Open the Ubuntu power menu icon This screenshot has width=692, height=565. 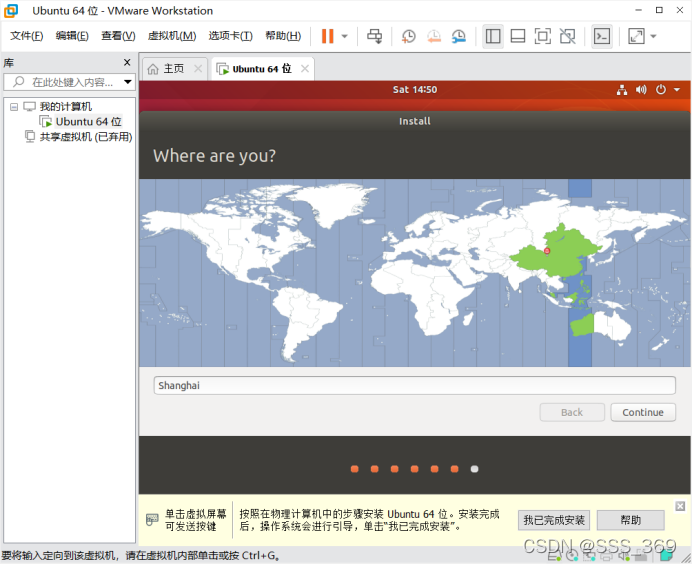[661, 90]
